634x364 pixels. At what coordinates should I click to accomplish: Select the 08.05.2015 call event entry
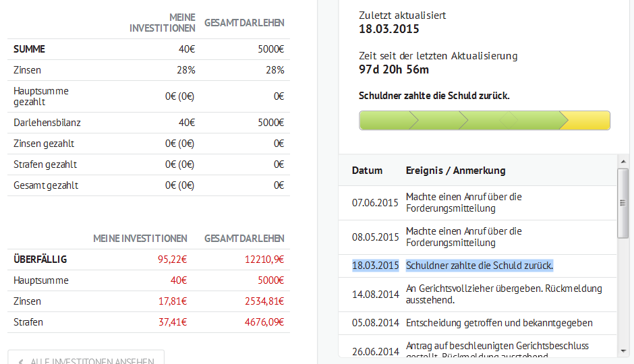click(x=463, y=237)
